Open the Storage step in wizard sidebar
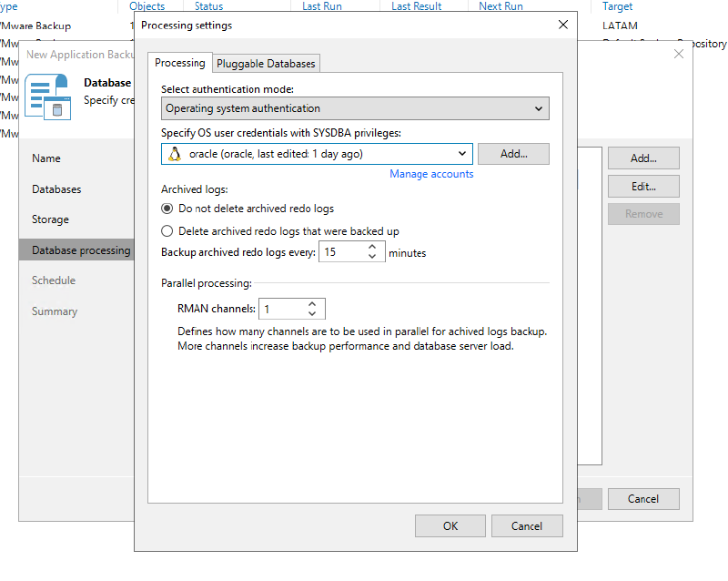The width and height of the screenshot is (728, 581). 50,219
